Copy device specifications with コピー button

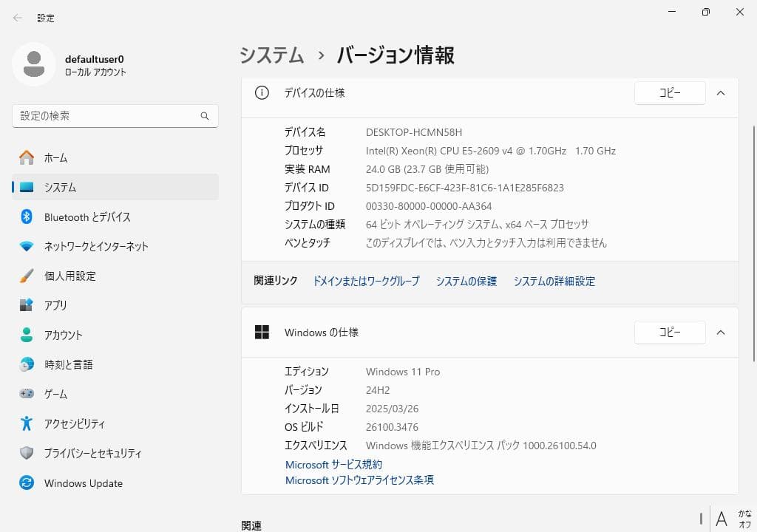(670, 93)
